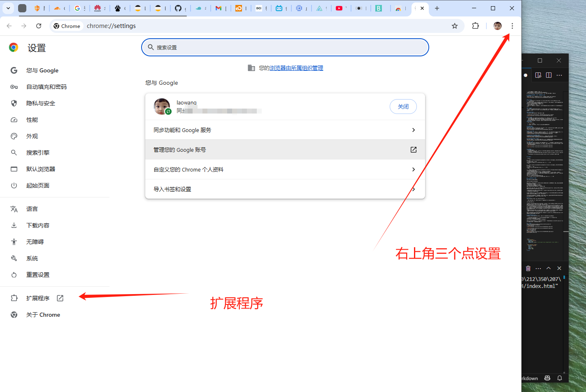Click the trash icon in editor terminal panel
The width and height of the screenshot is (586, 392).
pos(528,268)
